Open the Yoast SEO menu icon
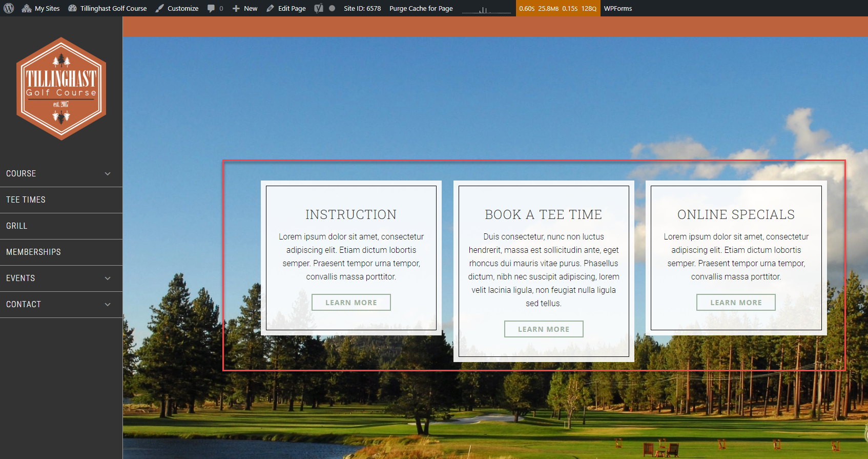Screen dimensions: 868x459 click(319, 8)
